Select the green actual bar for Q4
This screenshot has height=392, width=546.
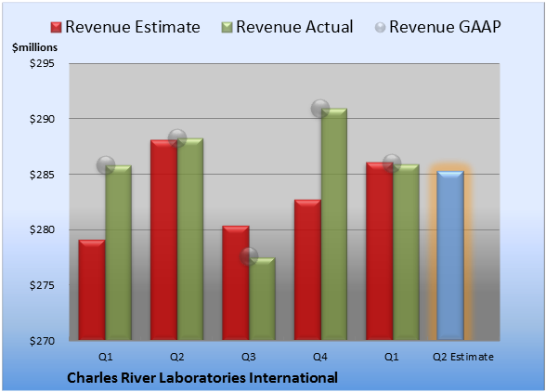(334, 224)
